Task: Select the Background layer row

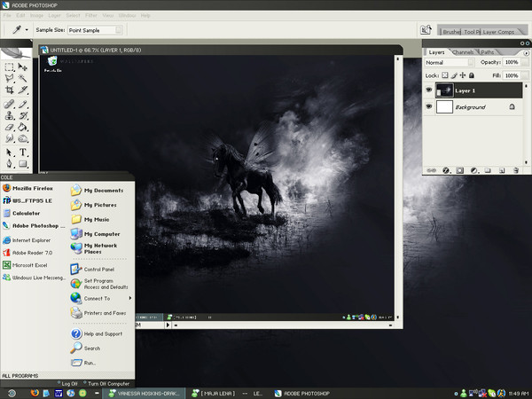Action: click(473, 107)
